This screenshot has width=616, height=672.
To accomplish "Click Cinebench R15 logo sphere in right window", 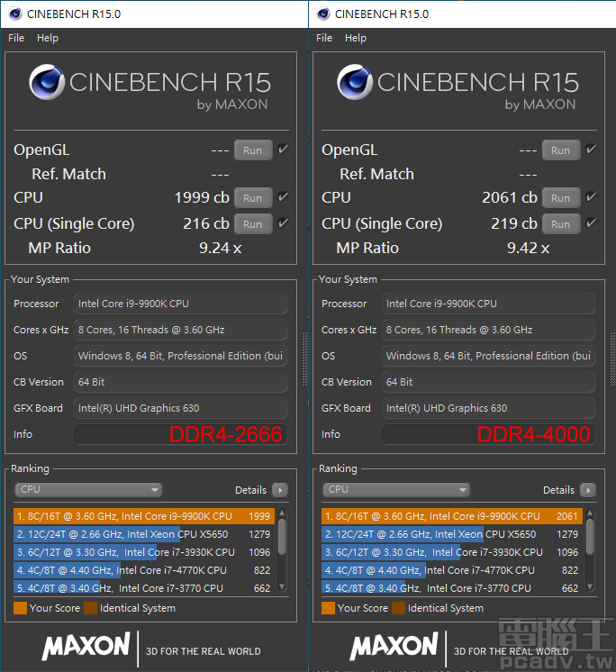I will (355, 82).
